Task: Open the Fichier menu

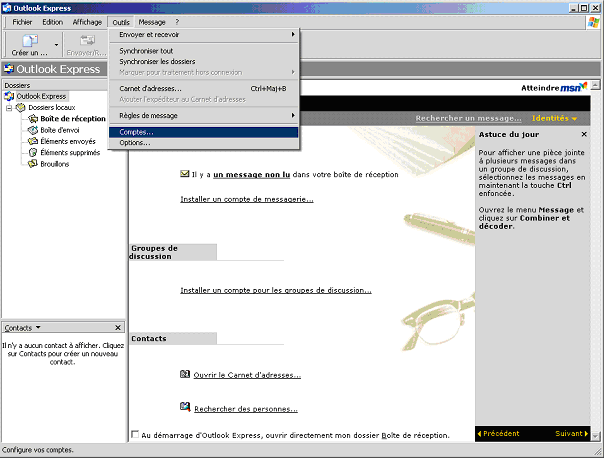Action: coord(22,22)
